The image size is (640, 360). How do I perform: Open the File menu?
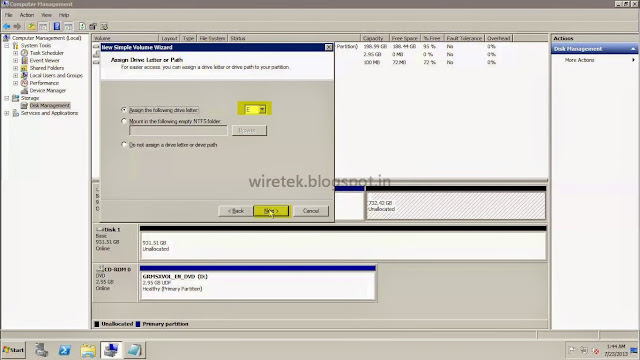[9, 15]
